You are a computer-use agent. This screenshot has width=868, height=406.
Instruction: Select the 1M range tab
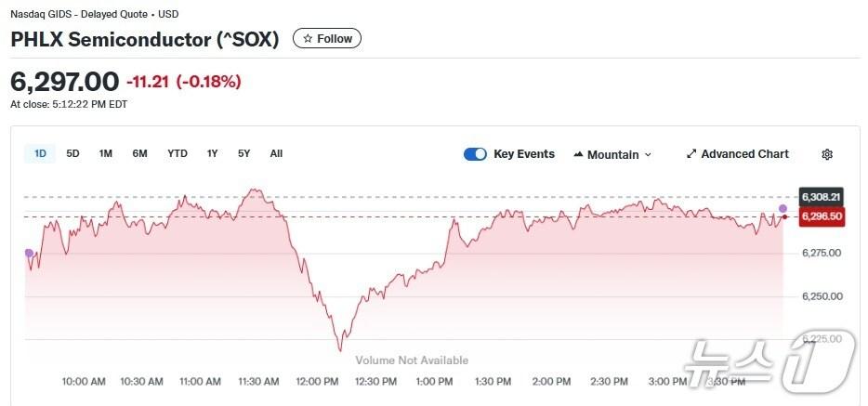106,153
